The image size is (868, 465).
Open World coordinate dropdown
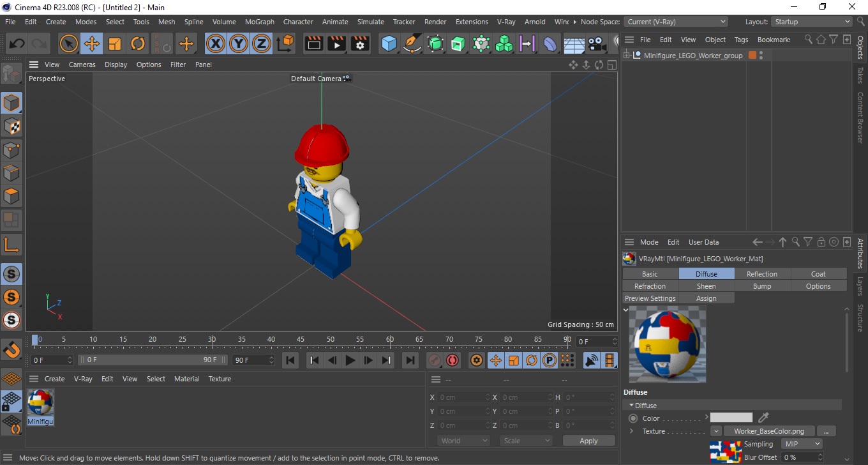tap(463, 441)
